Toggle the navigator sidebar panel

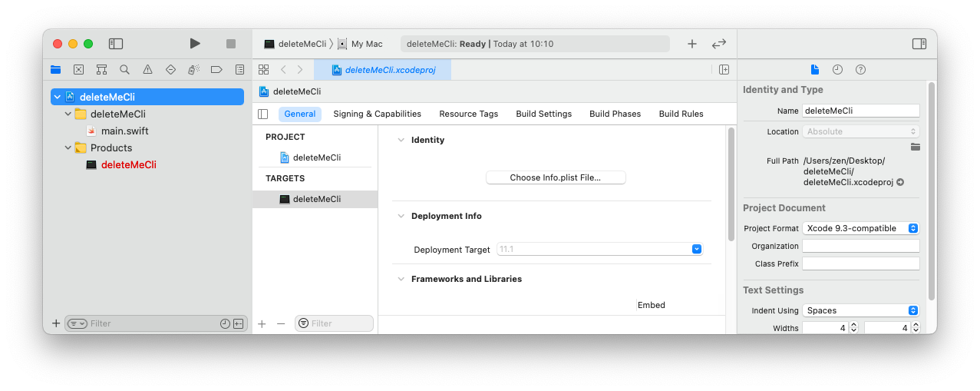point(116,44)
